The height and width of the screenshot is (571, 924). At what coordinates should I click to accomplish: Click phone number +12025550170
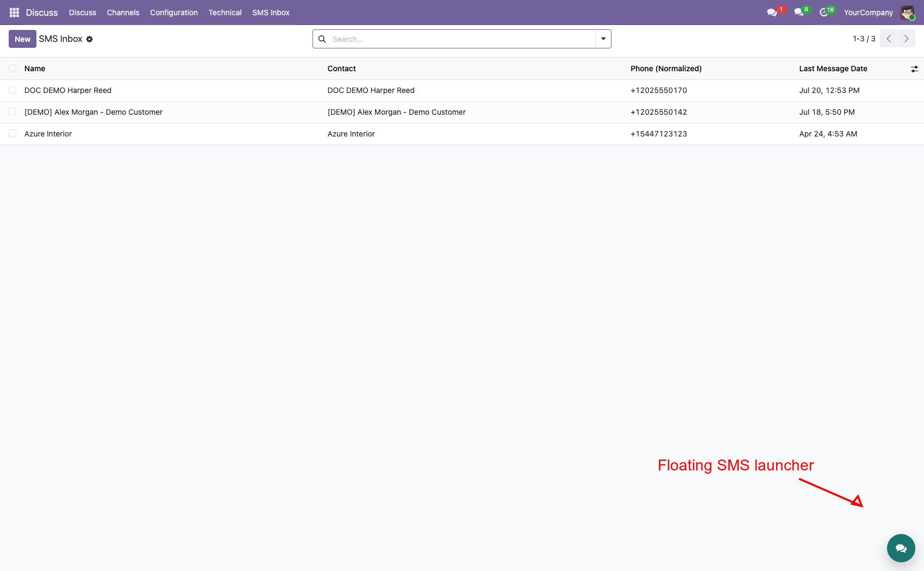point(659,90)
